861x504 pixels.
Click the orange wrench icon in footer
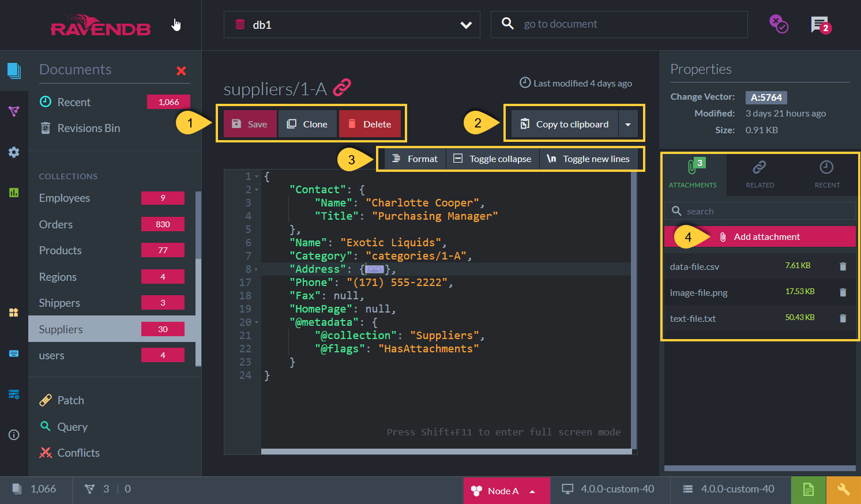(x=844, y=490)
